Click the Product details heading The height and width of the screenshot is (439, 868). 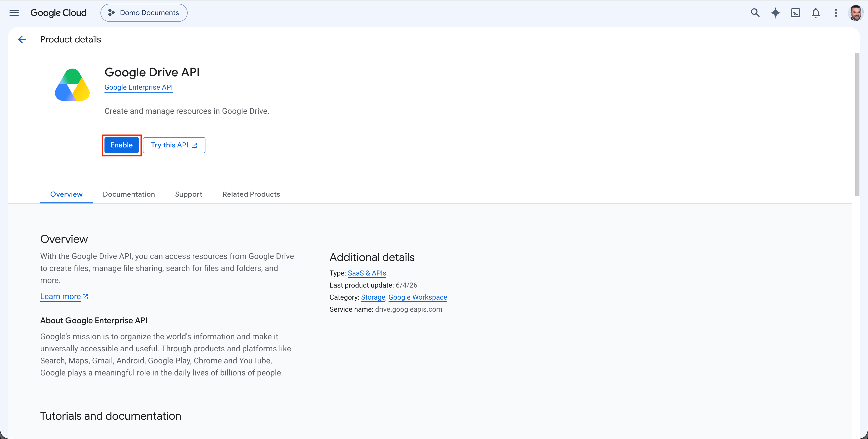(x=70, y=39)
